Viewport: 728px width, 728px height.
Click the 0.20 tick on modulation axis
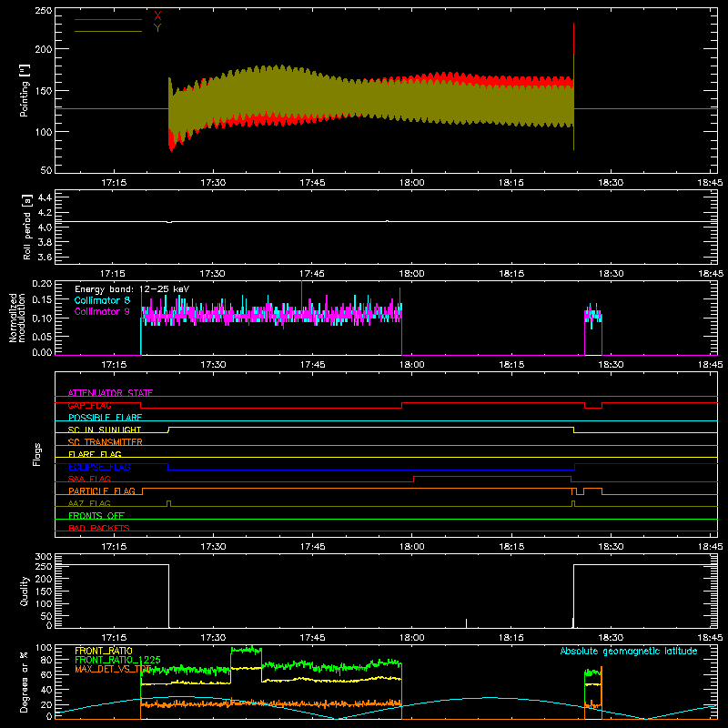coord(42,284)
